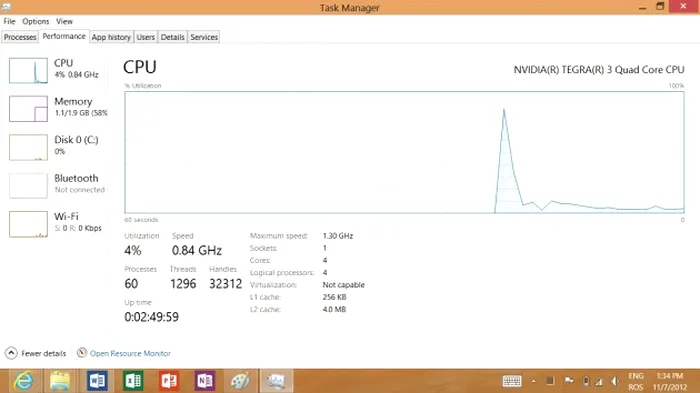Open the File menu
Image resolution: width=700 pixels, height=393 pixels.
[9, 21]
